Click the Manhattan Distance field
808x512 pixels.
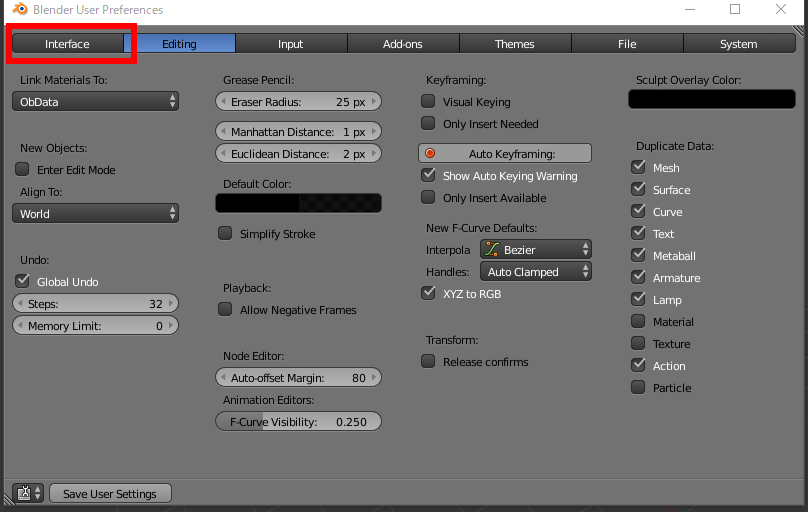[x=298, y=131]
